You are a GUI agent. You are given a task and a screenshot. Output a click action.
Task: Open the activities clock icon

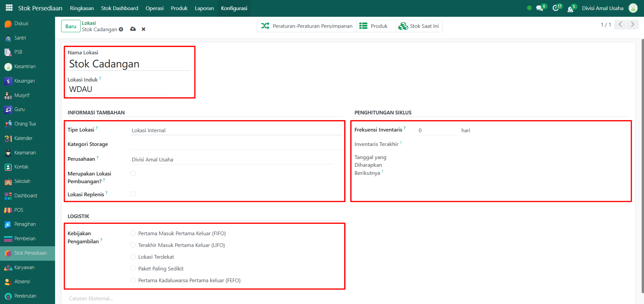coord(556,8)
